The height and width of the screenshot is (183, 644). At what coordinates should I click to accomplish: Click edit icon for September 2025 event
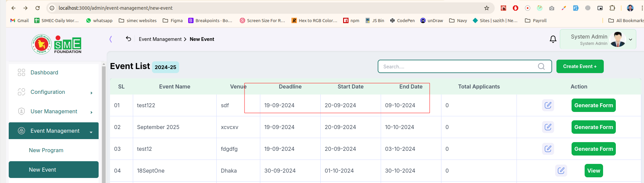tap(548, 127)
